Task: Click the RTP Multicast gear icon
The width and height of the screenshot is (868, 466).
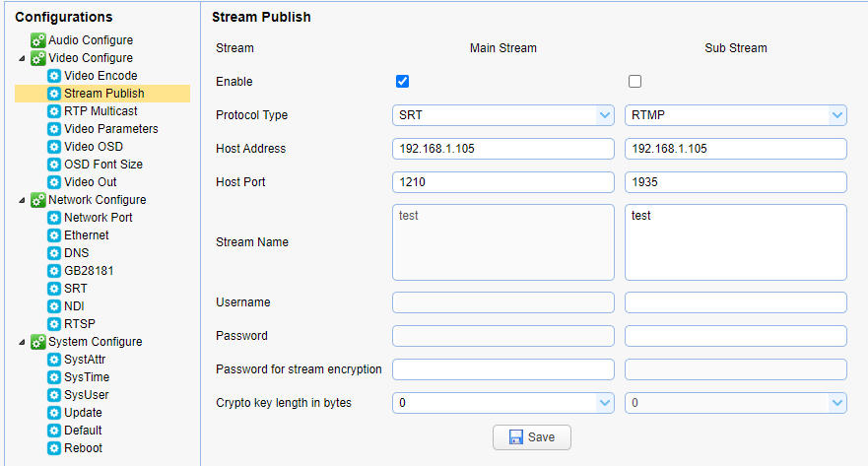Action: [x=54, y=111]
